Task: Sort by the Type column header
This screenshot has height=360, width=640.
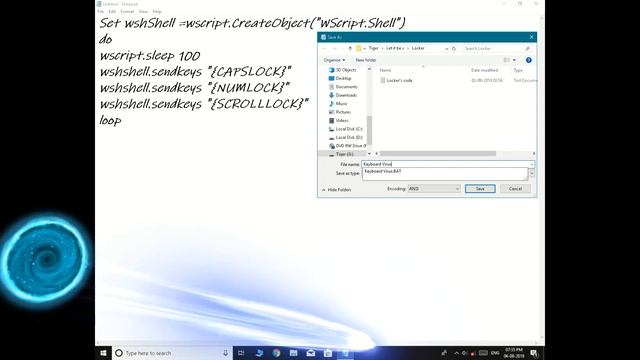Action: [x=518, y=70]
